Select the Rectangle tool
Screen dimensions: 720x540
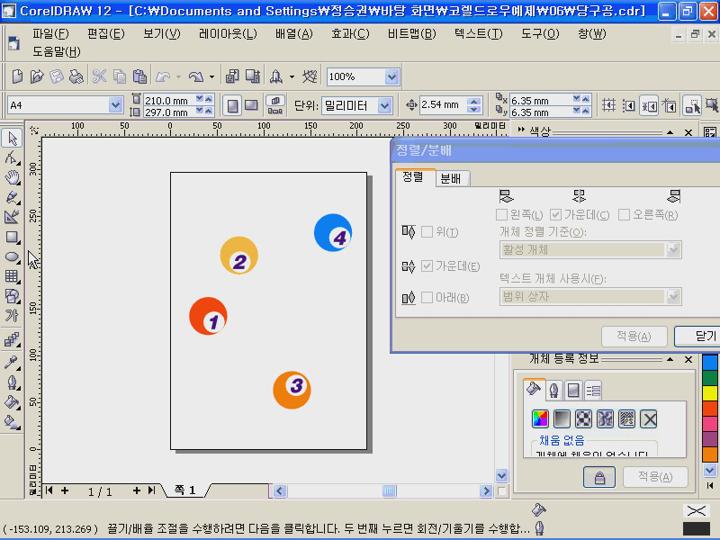click(12, 237)
